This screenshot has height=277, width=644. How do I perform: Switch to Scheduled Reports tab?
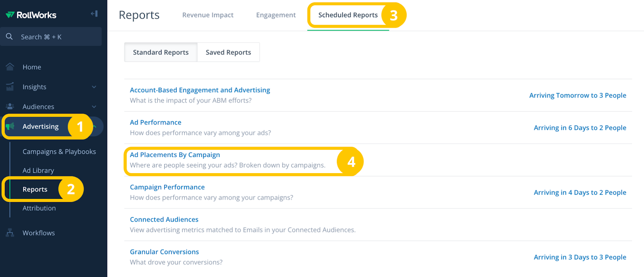(x=348, y=15)
